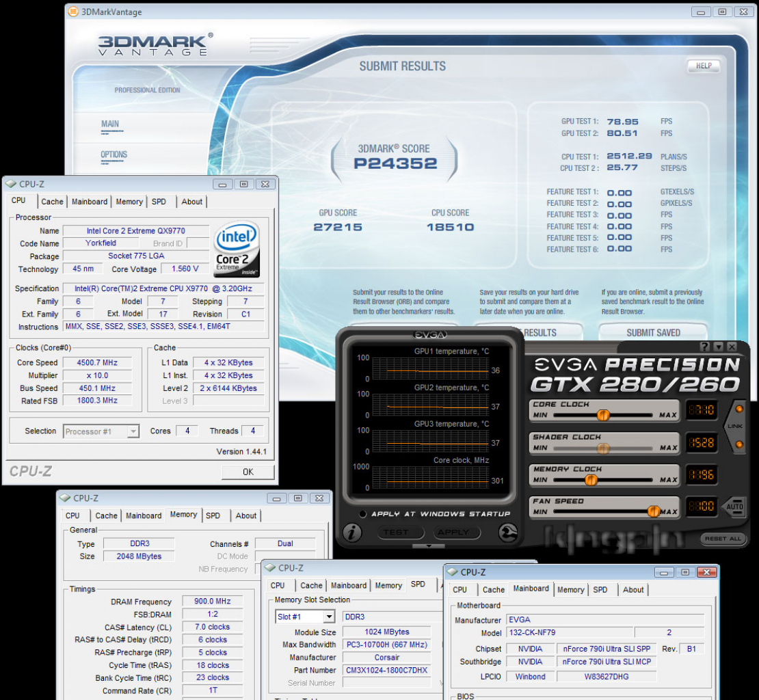Open the Processor #1 selection dropdown
This screenshot has height=700, width=759.
(133, 431)
